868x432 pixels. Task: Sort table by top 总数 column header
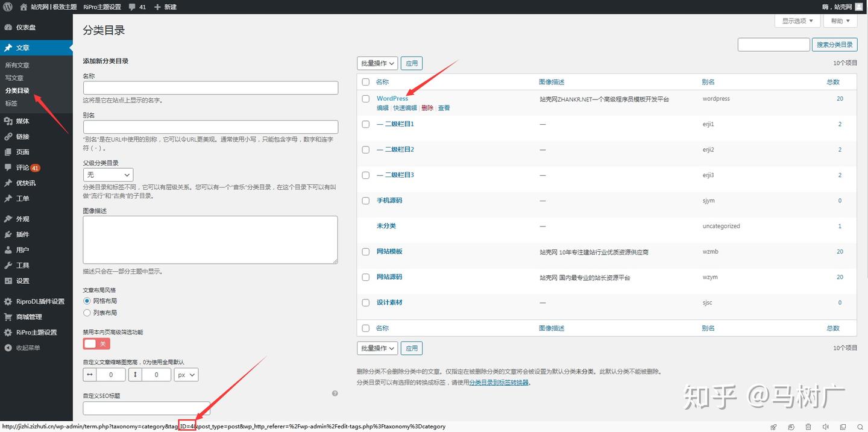(x=833, y=82)
